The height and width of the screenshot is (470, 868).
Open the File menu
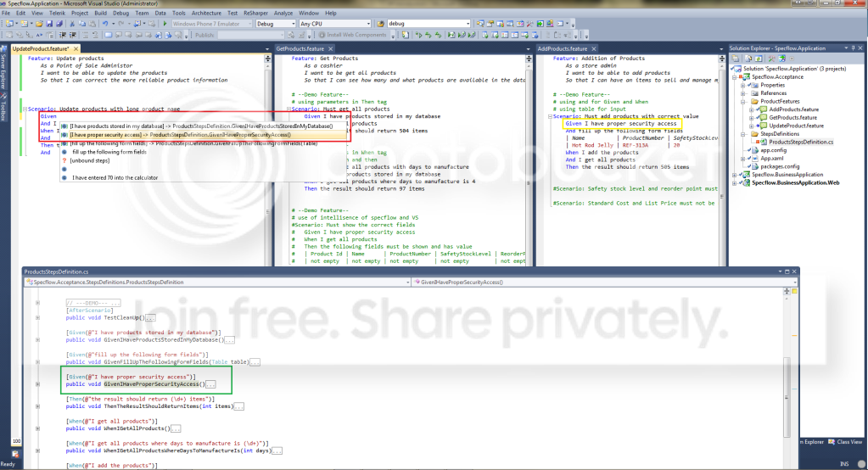coord(6,13)
